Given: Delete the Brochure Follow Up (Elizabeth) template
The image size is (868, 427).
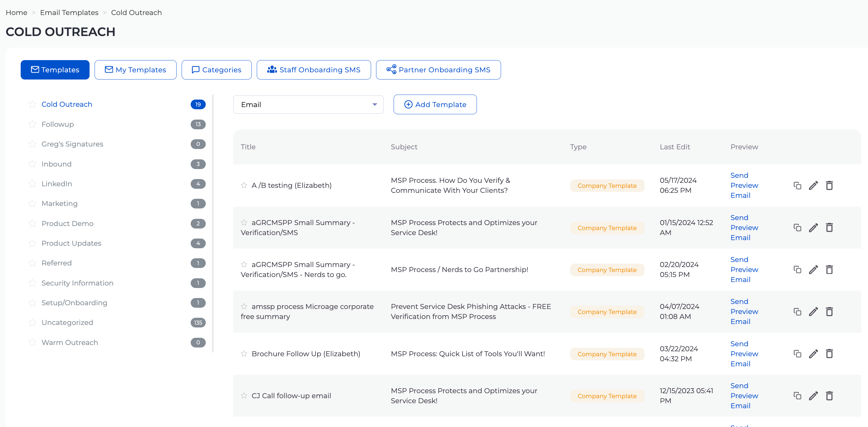Looking at the screenshot, I should click(x=829, y=353).
